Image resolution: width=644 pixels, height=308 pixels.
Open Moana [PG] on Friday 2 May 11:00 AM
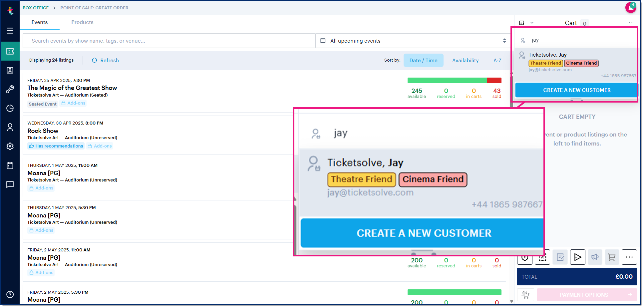point(44,258)
